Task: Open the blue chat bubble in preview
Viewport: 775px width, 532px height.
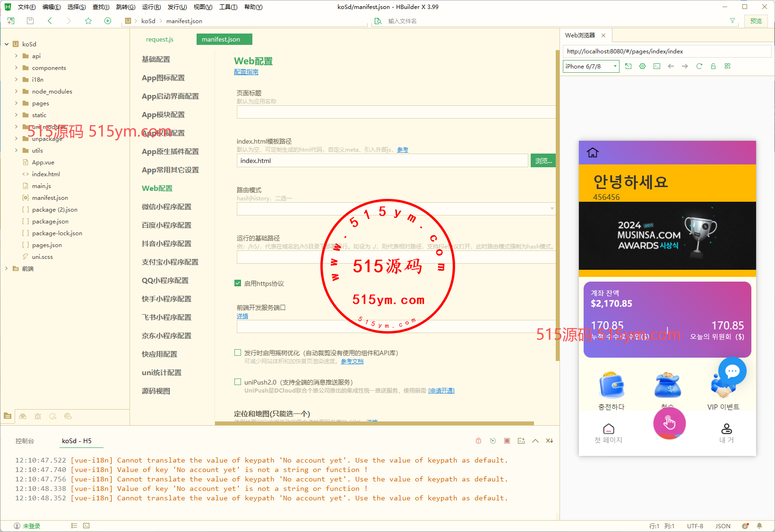Action: tap(732, 371)
